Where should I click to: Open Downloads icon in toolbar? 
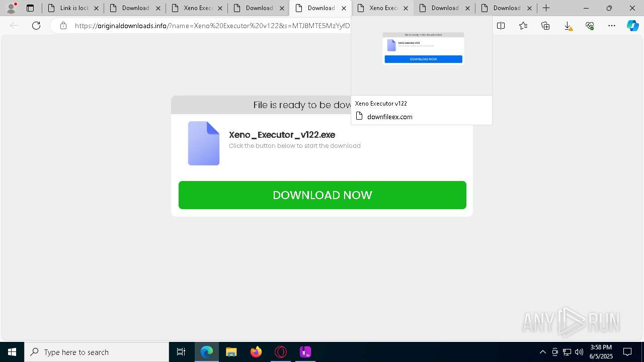(x=568, y=26)
